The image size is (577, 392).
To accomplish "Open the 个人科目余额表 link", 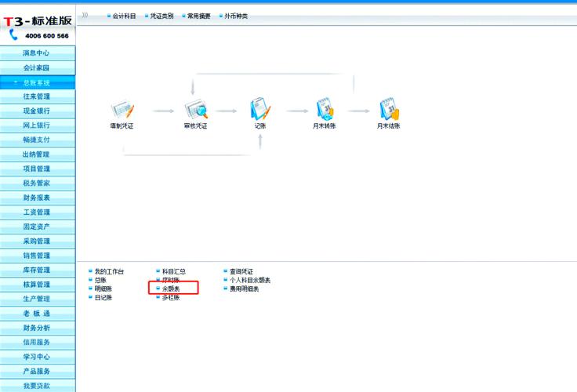I will coord(250,280).
